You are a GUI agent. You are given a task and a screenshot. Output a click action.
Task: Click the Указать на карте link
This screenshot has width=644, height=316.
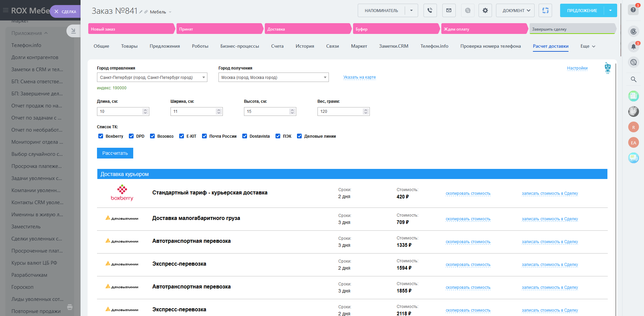point(359,77)
